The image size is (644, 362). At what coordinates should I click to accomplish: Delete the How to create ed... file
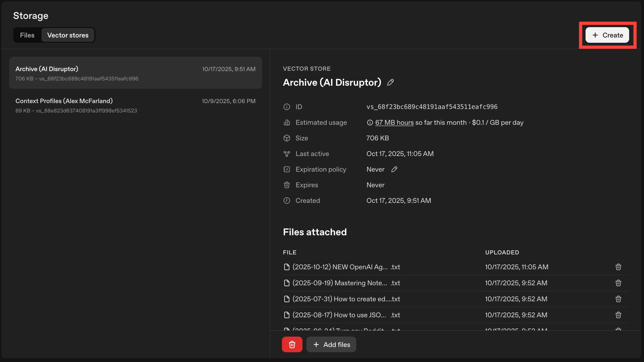[618, 299]
